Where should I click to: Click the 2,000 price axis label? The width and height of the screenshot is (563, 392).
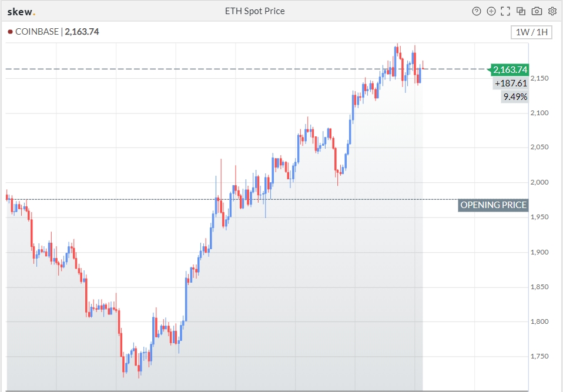coord(539,182)
